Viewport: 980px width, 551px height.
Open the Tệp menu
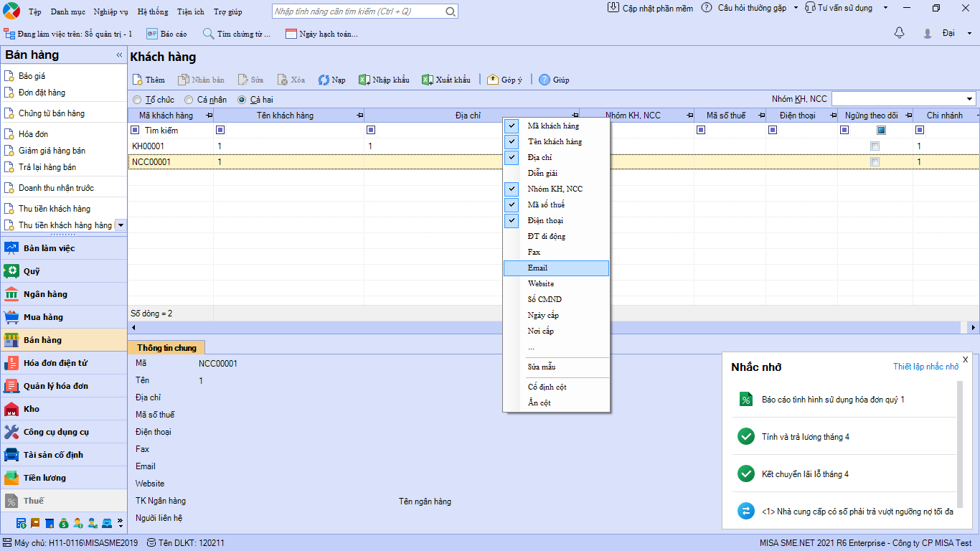coord(34,11)
